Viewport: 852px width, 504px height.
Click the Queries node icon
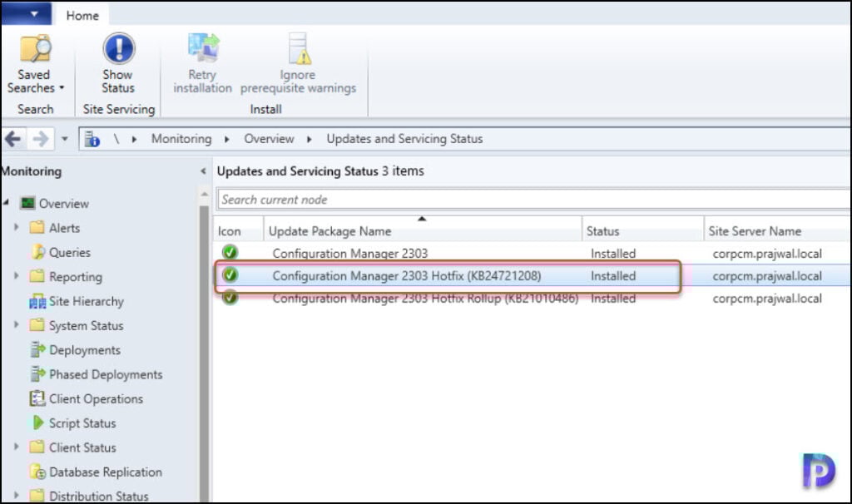click(38, 252)
